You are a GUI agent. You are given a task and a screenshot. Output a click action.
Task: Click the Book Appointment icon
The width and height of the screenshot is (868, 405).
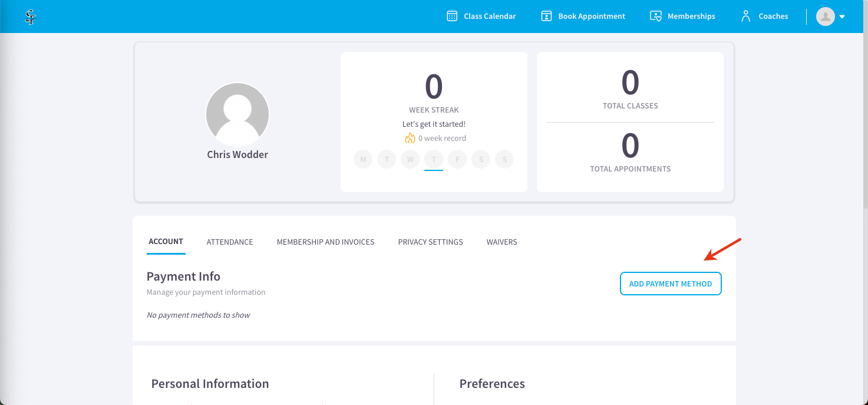point(546,16)
